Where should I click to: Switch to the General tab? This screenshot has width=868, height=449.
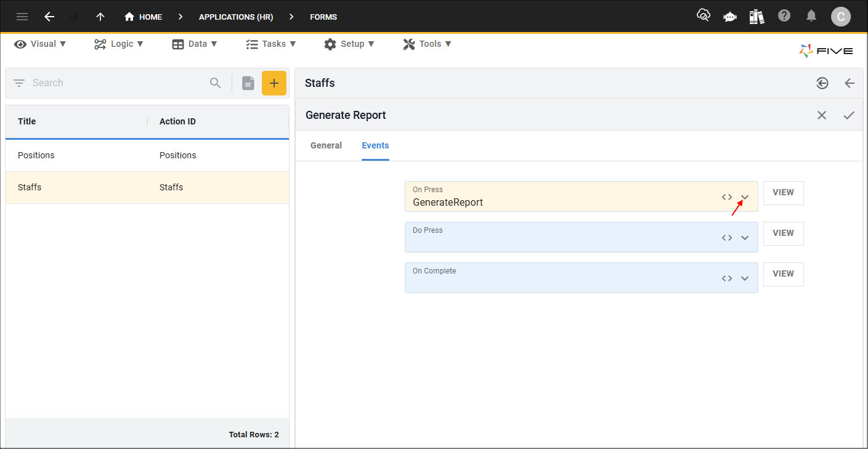pyautogui.click(x=326, y=146)
